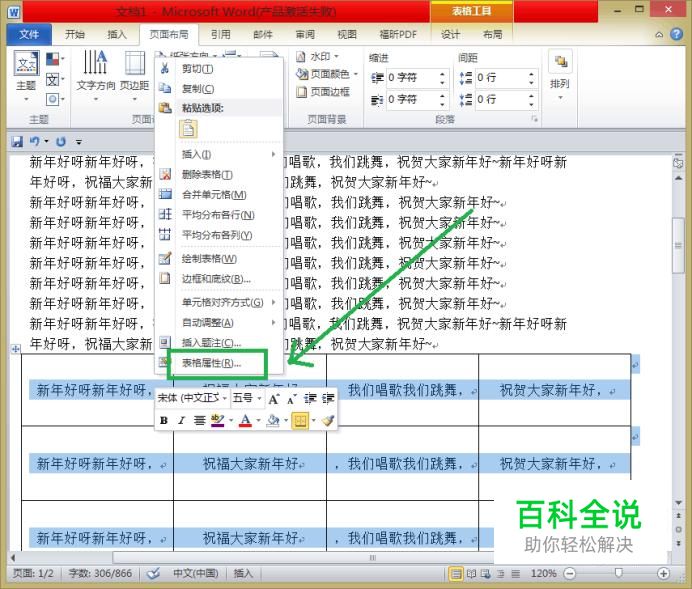Click the Italic icon in mini toolbar

tap(181, 420)
